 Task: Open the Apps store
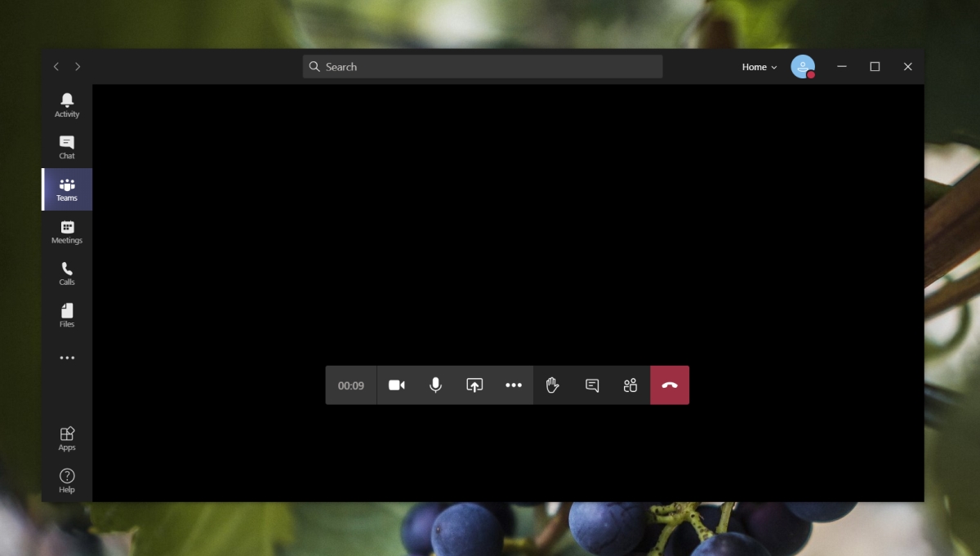tap(67, 438)
